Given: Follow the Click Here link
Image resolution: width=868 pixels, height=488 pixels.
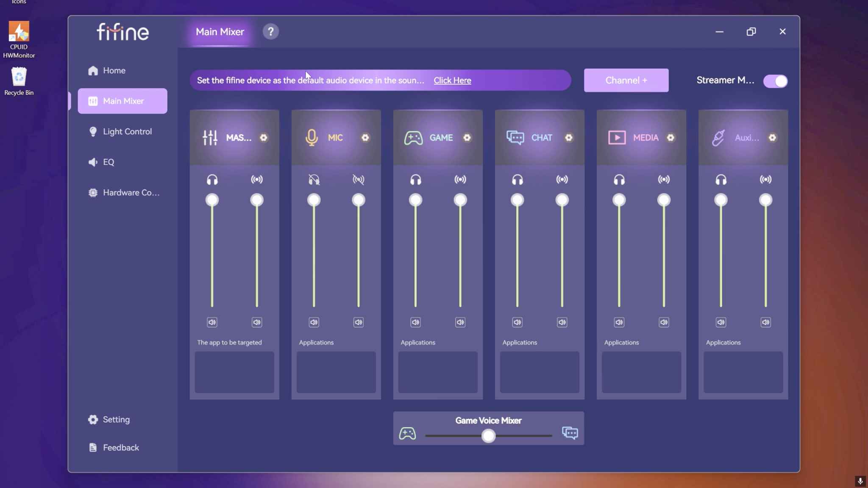Looking at the screenshot, I should click(x=452, y=80).
